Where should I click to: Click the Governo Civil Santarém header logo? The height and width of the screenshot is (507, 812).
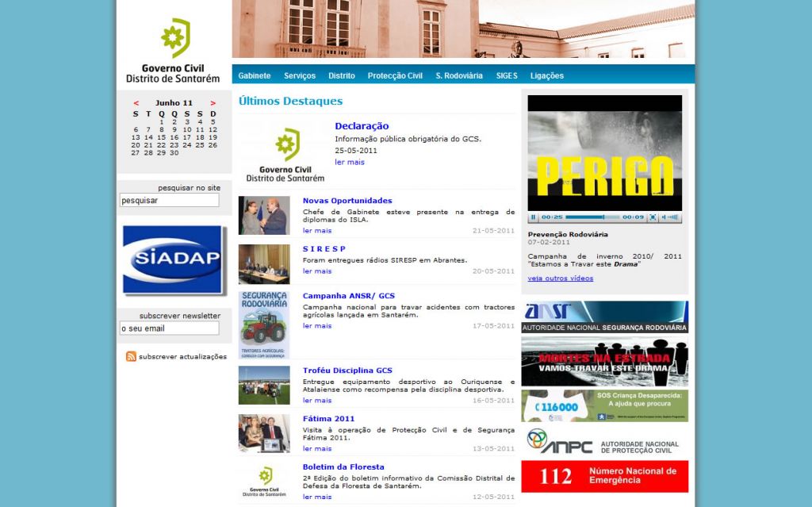(173, 51)
